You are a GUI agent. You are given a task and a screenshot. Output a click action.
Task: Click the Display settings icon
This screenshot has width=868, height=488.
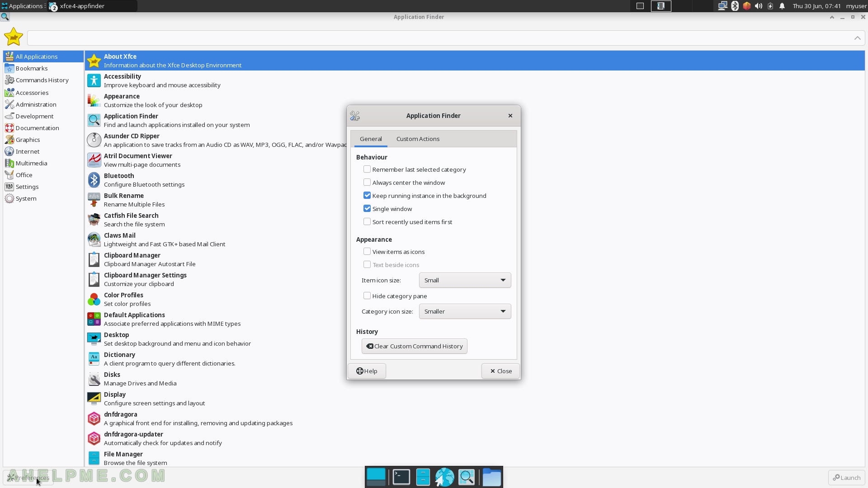[x=94, y=399]
